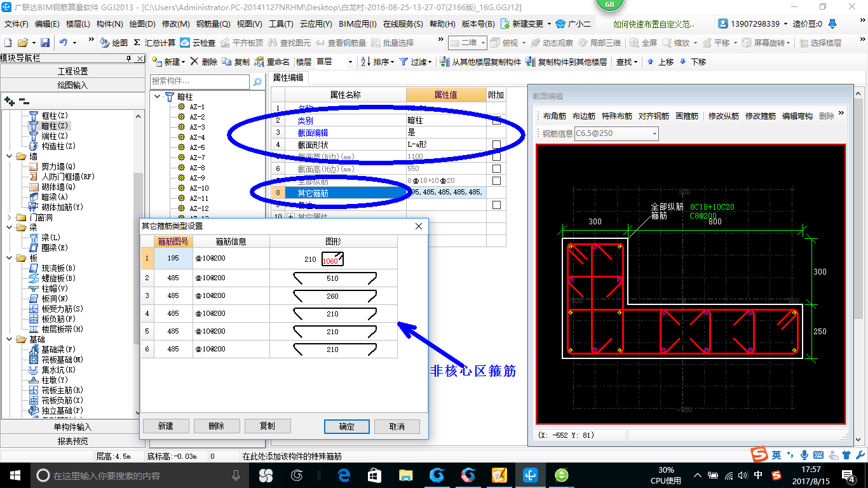Tick the 附加 checkbox for 类别 row

pyautogui.click(x=496, y=120)
